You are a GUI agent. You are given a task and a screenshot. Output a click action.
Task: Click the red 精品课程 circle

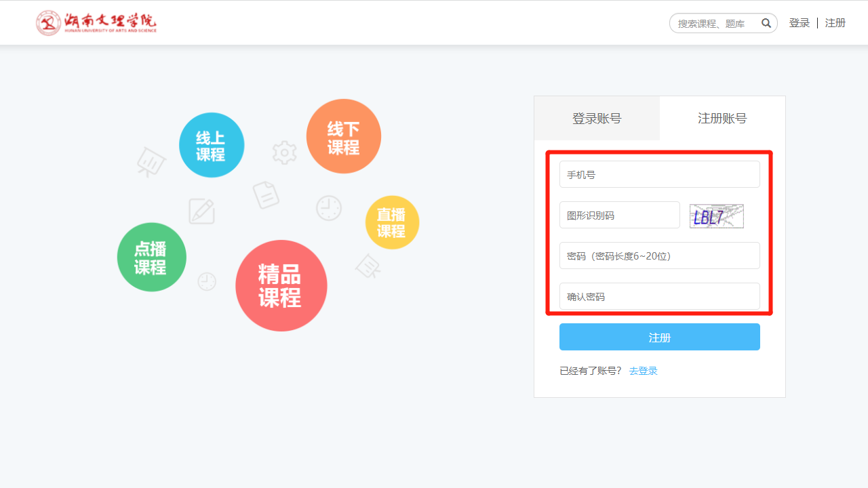281,285
